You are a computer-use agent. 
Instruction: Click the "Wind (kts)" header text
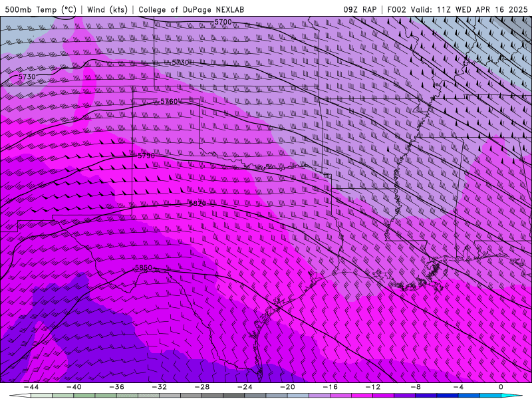(107, 9)
